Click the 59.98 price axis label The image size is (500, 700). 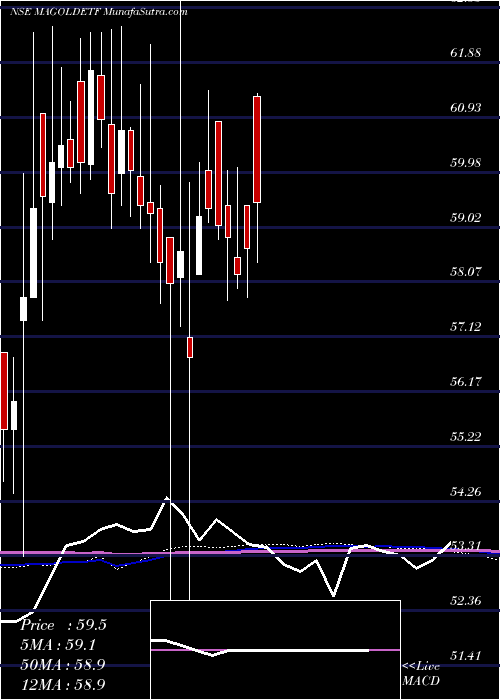click(x=465, y=162)
